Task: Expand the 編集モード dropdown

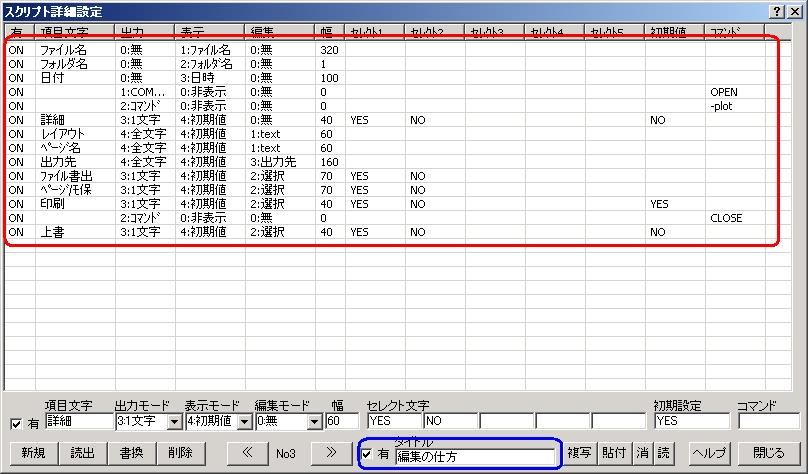Action: point(314,422)
